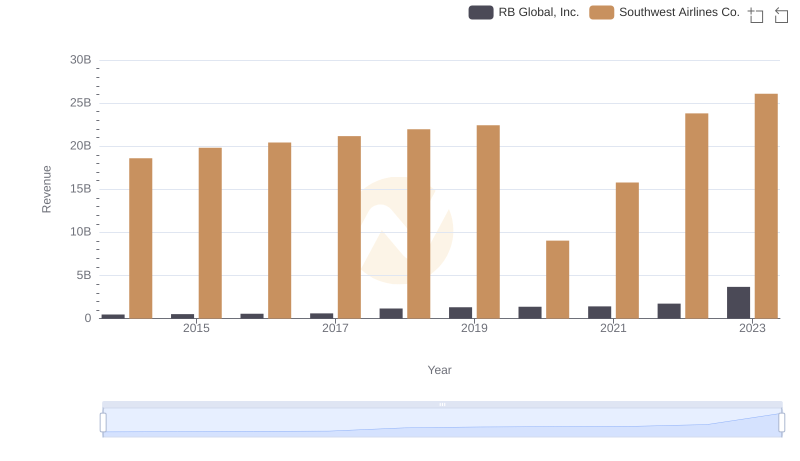Click the 5B y-axis label

84,275
